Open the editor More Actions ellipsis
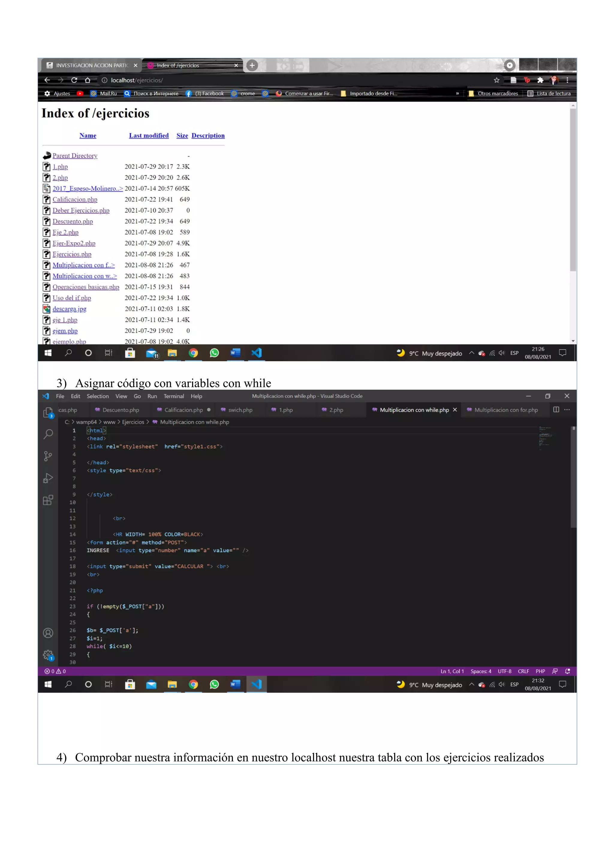 567,409
